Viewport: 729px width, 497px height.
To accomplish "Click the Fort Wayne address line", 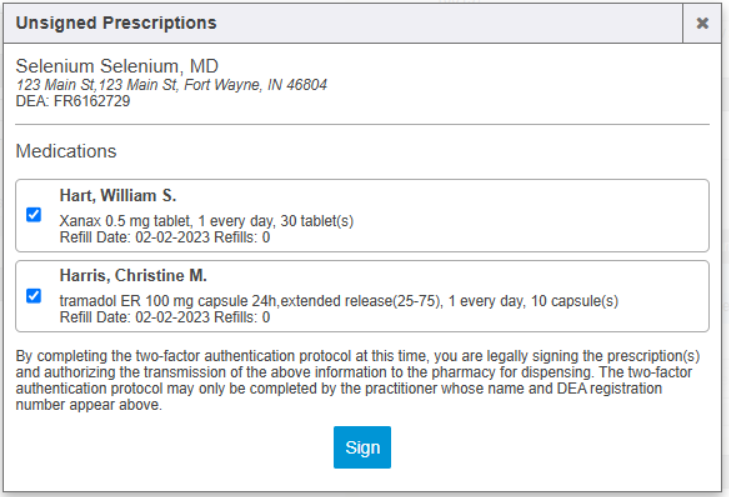I will coord(171,85).
